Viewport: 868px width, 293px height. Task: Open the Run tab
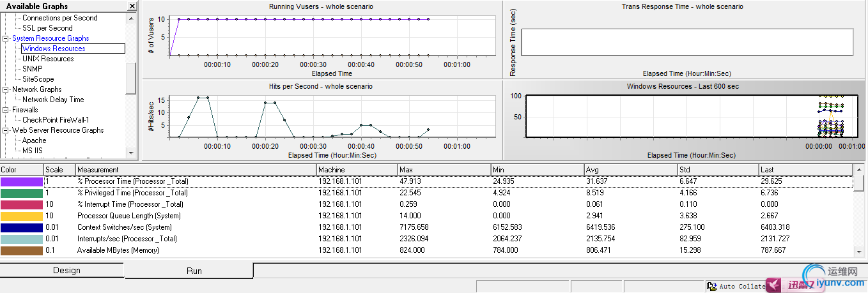point(194,271)
